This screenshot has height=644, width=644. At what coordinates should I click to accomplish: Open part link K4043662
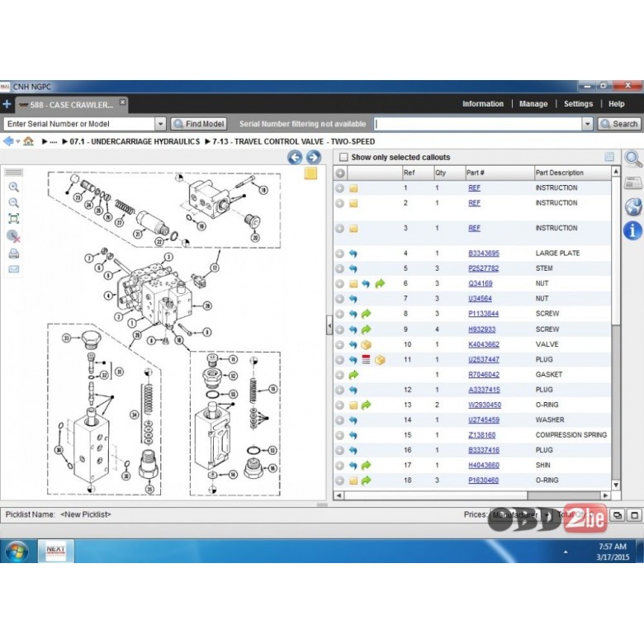click(483, 344)
